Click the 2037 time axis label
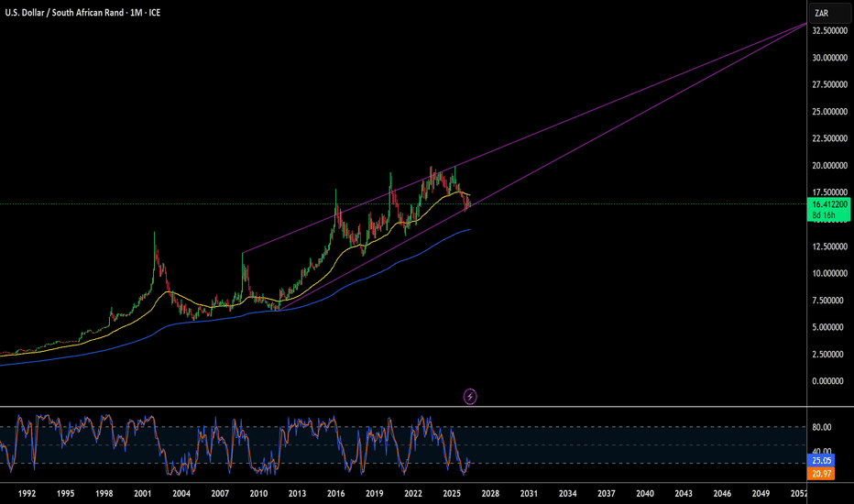 coord(607,494)
